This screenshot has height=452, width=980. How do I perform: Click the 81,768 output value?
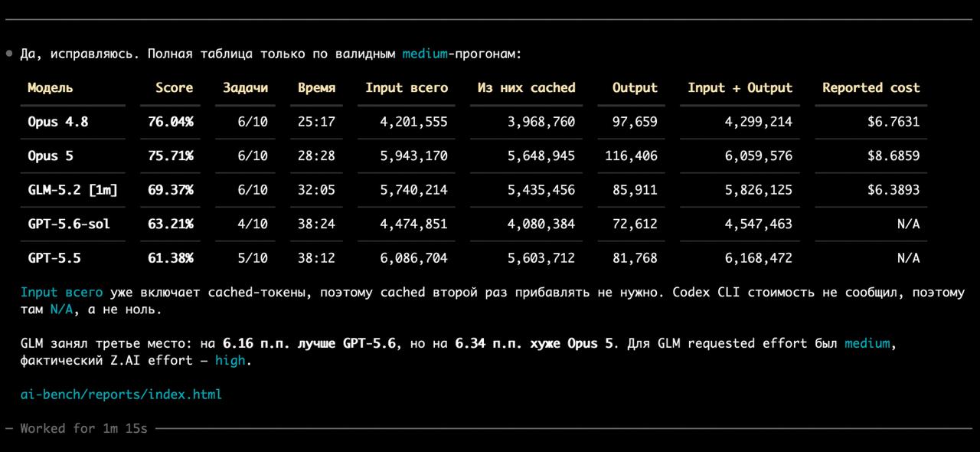pyautogui.click(x=635, y=258)
